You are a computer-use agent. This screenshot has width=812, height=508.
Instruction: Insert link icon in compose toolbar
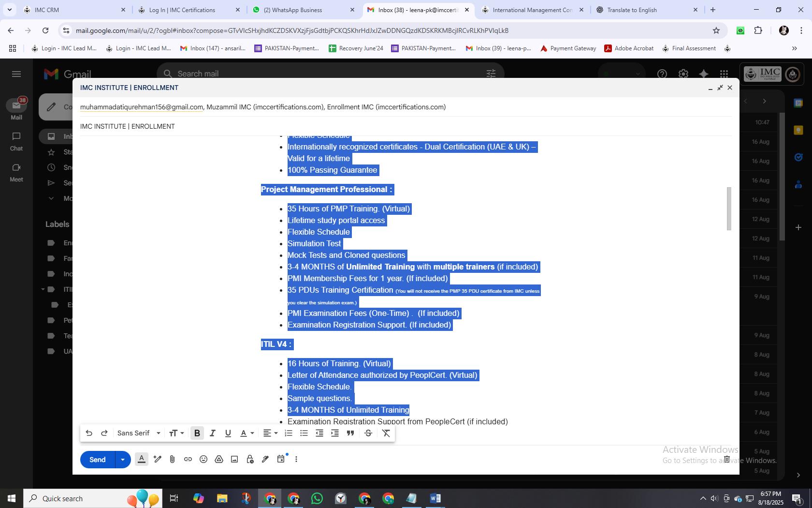coord(188,459)
